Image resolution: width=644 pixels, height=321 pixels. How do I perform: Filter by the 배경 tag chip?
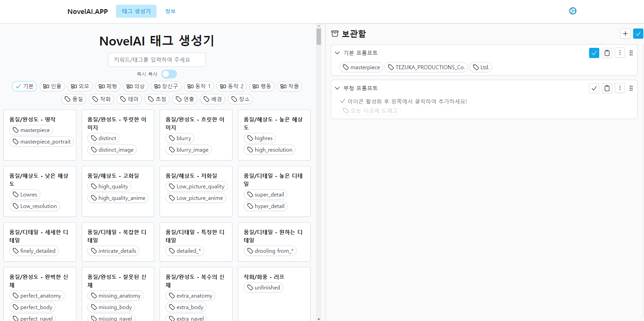tap(213, 99)
